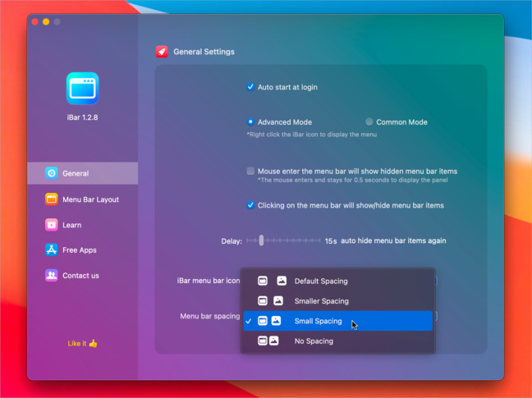532x398 pixels.
Task: Click the General Settings heading
Action: [x=204, y=52]
